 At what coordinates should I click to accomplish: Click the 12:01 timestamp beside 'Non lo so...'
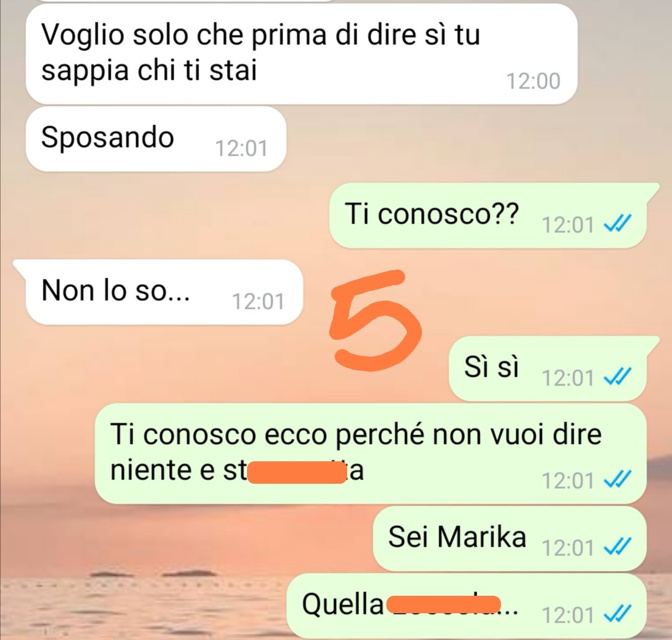258,301
